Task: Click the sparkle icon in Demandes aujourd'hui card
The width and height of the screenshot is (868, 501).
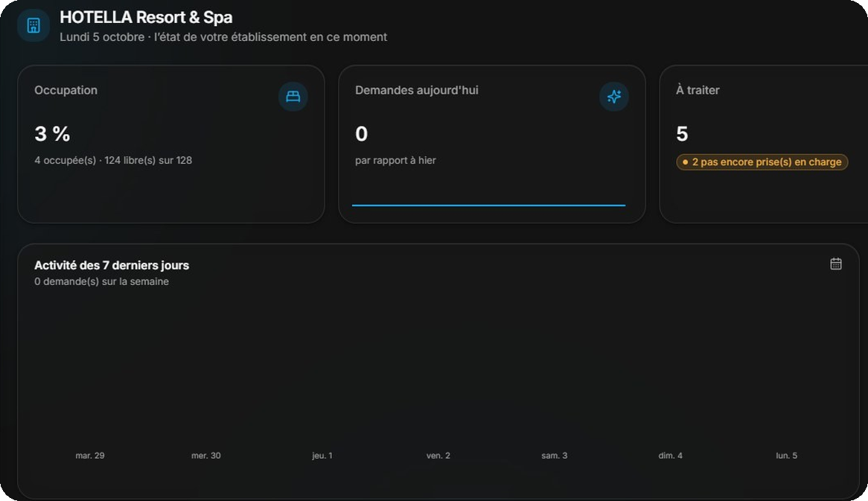Action: point(614,96)
